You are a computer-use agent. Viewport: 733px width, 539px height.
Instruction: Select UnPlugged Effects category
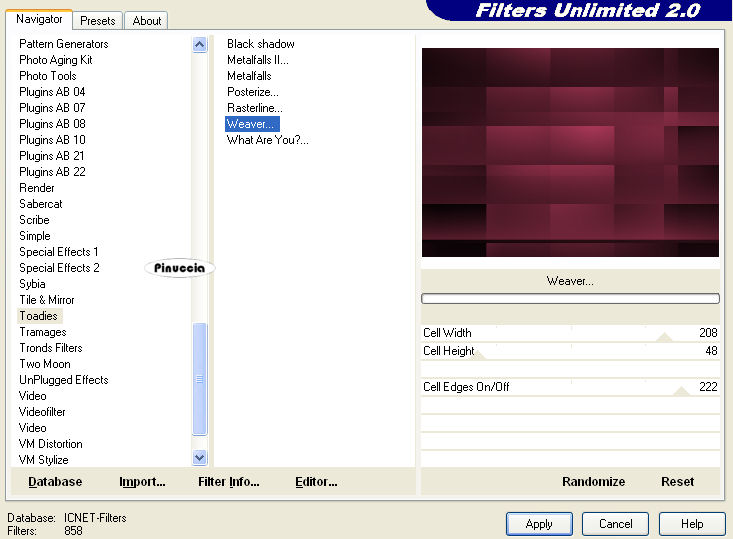click(64, 380)
